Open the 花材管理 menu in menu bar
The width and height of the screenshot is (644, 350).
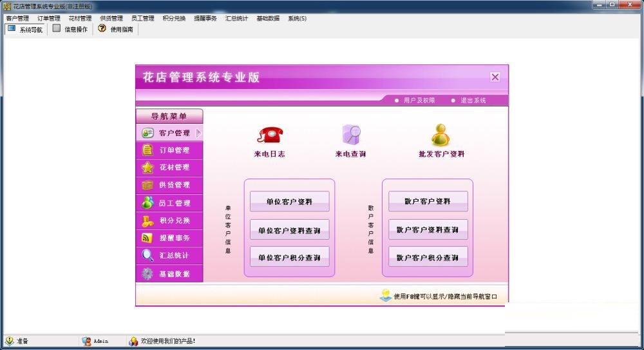coord(80,18)
